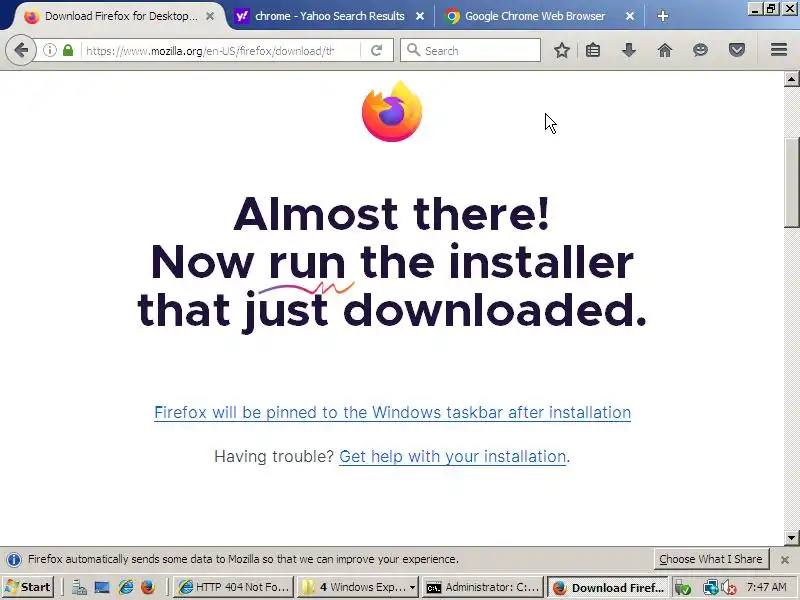Image resolution: width=800 pixels, height=600 pixels.
Task: Open the Windows Start menu
Action: point(28,587)
